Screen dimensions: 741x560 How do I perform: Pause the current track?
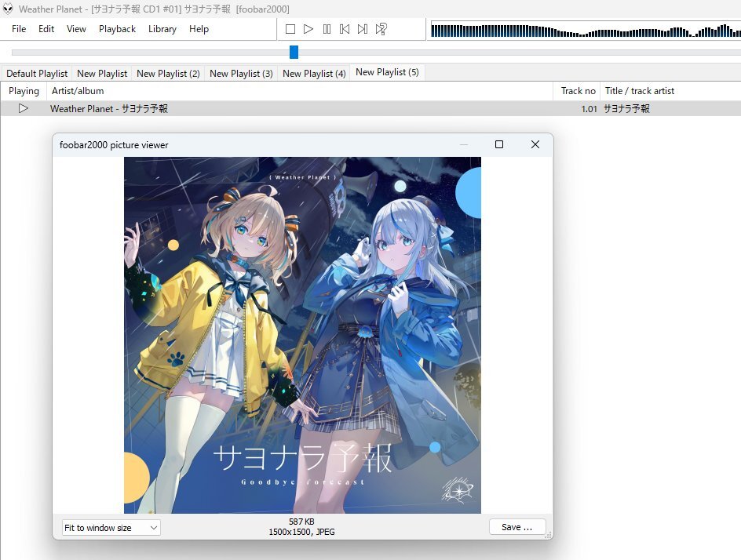(327, 29)
